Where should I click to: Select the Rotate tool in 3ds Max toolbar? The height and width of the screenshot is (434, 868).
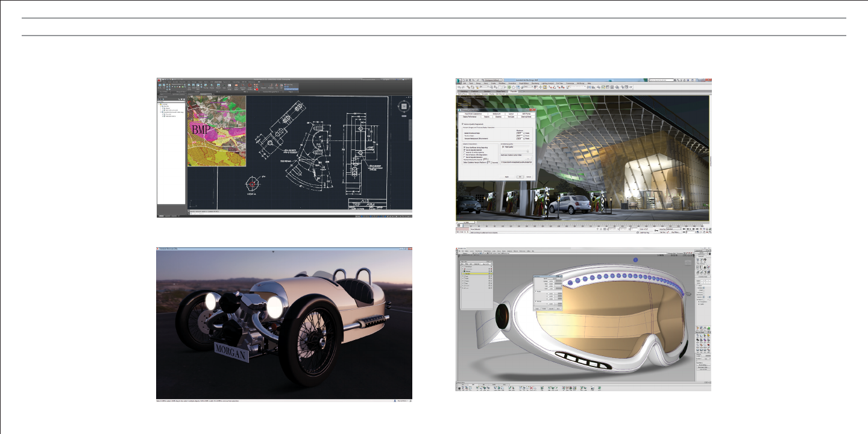tap(514, 87)
